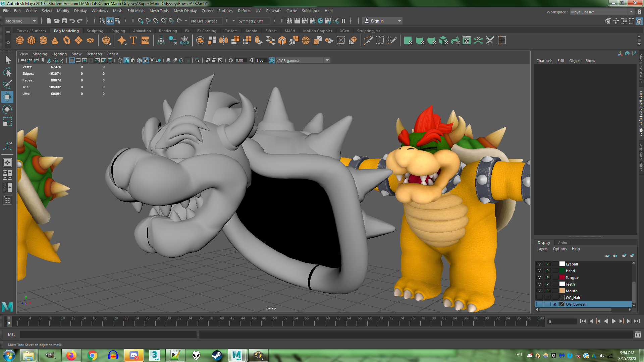The width and height of the screenshot is (644, 362).
Task: Click go to start of playback
Action: 583,321
